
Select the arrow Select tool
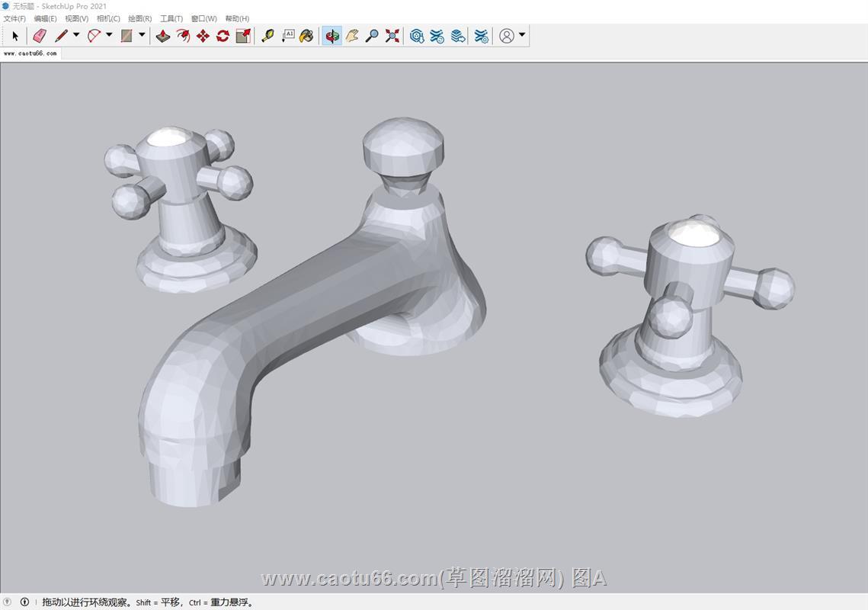[15, 36]
